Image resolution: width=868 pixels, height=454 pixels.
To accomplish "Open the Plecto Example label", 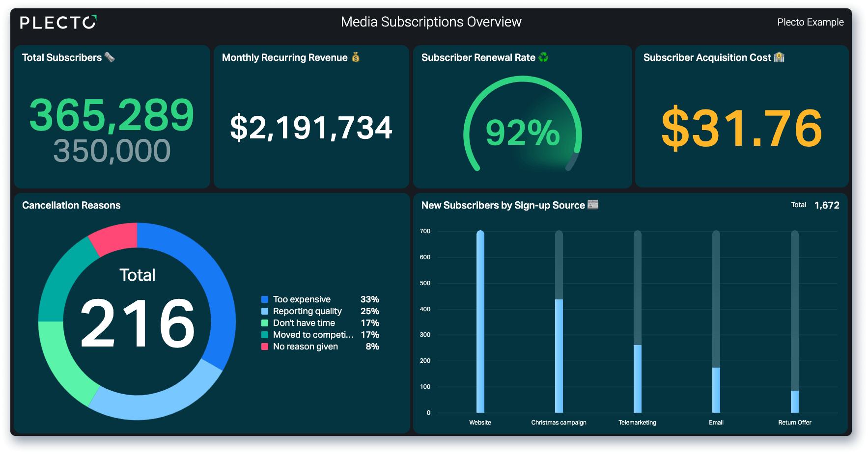I will (811, 22).
